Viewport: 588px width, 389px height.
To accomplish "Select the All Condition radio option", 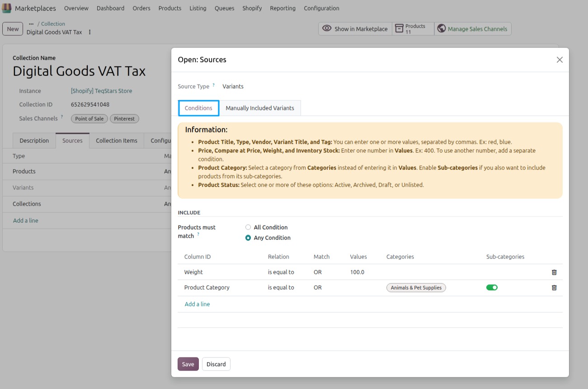I will [x=248, y=227].
